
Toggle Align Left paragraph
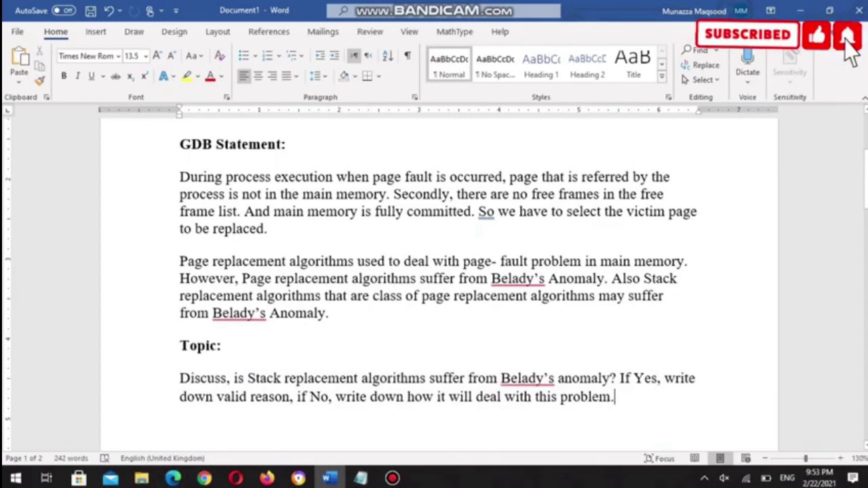point(243,76)
